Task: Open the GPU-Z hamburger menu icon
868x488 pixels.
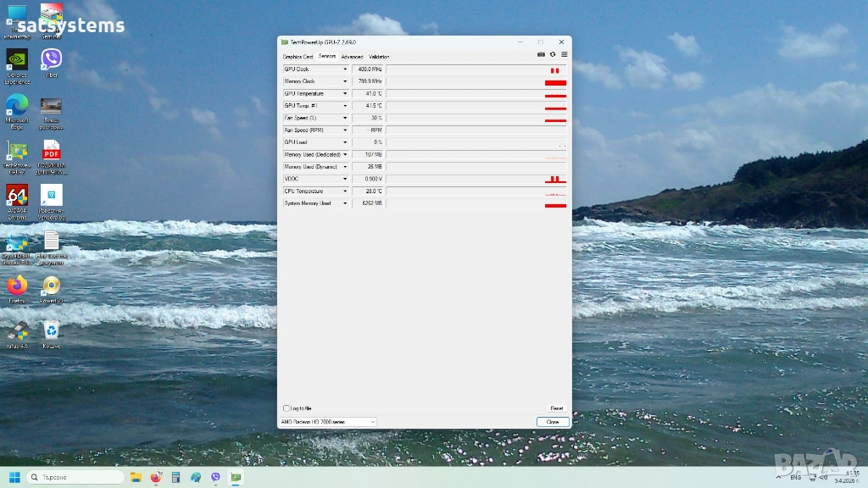Action: tap(564, 55)
